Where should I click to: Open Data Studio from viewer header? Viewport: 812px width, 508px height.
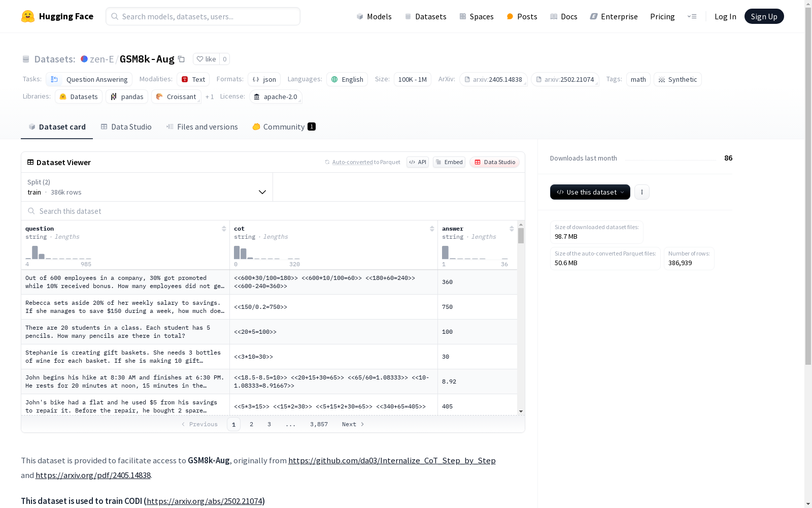click(494, 162)
